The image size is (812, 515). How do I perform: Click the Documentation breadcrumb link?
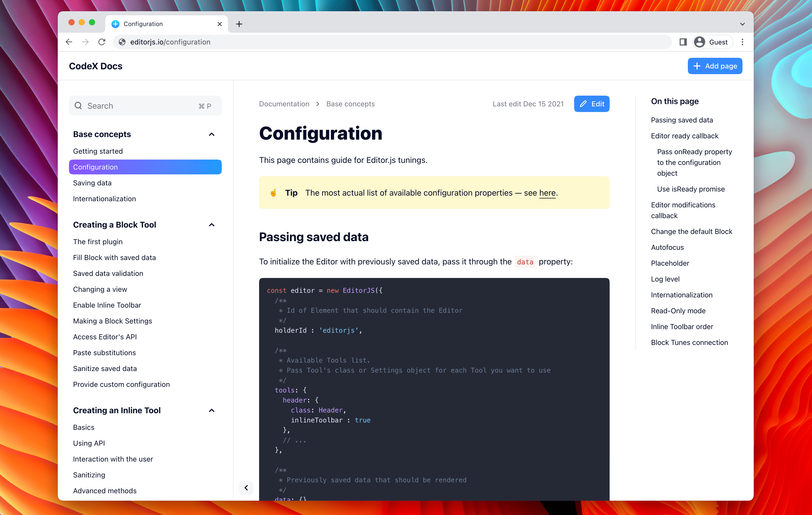pos(284,104)
